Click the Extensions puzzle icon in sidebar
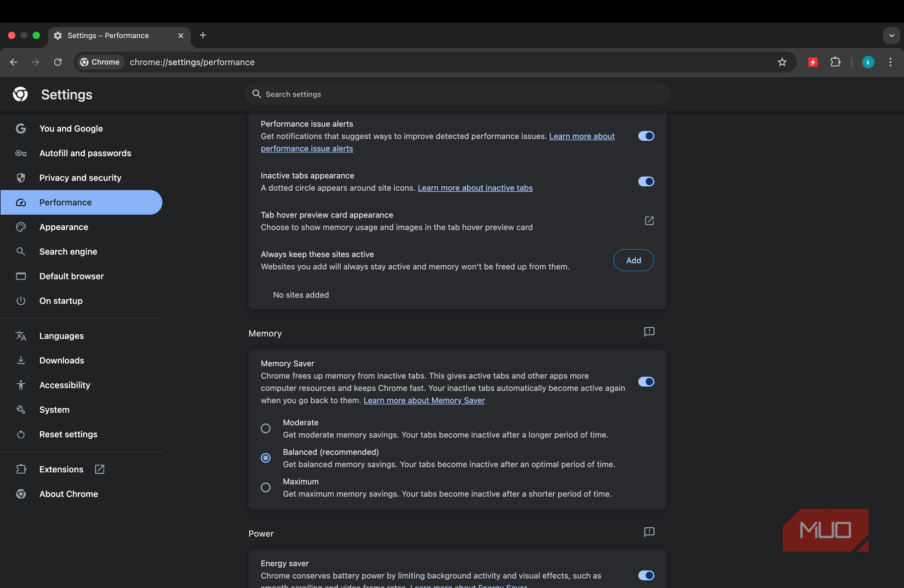 [21, 470]
